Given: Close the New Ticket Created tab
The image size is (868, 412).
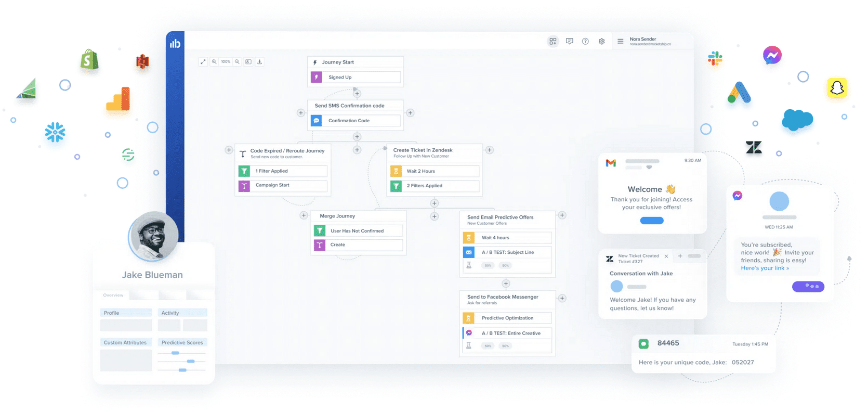Looking at the screenshot, I should (666, 256).
